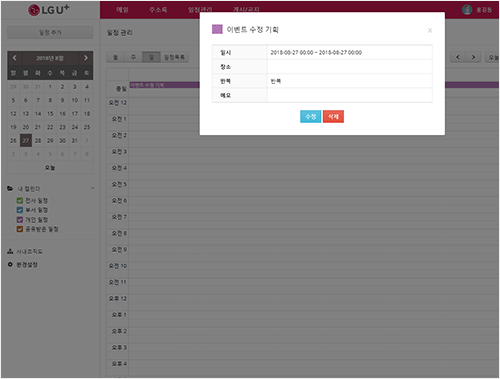Click the 내 캘린더 folder icon
This screenshot has width=500, height=379.
(x=10, y=189)
